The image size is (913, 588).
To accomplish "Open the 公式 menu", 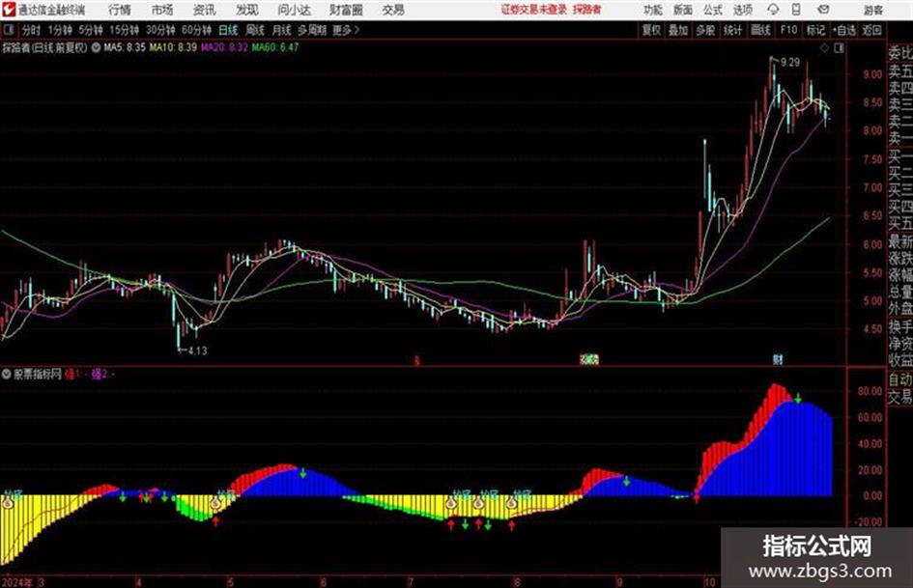I will click(x=712, y=10).
